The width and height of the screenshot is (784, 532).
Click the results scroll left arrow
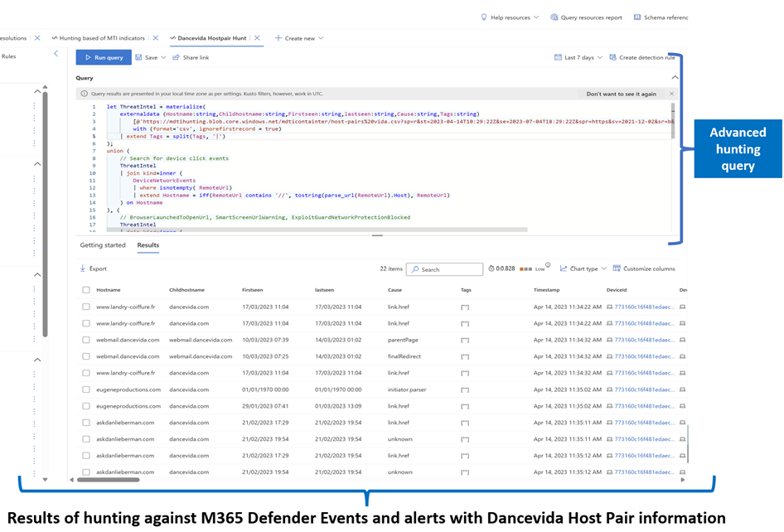[x=71, y=480]
